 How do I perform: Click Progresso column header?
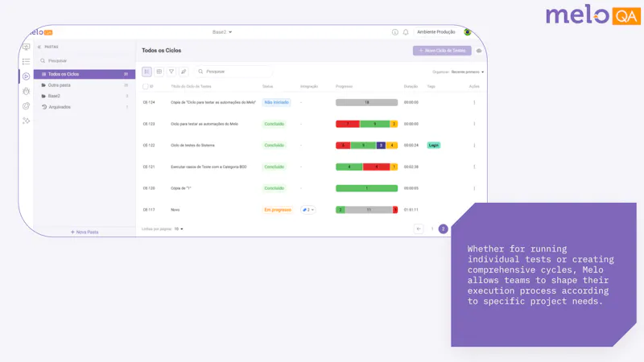coord(345,87)
